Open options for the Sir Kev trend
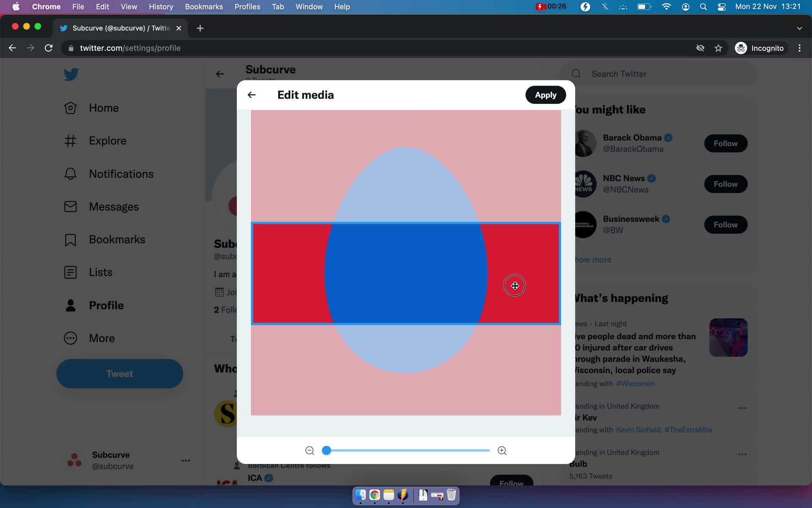812x508 pixels. click(x=742, y=408)
